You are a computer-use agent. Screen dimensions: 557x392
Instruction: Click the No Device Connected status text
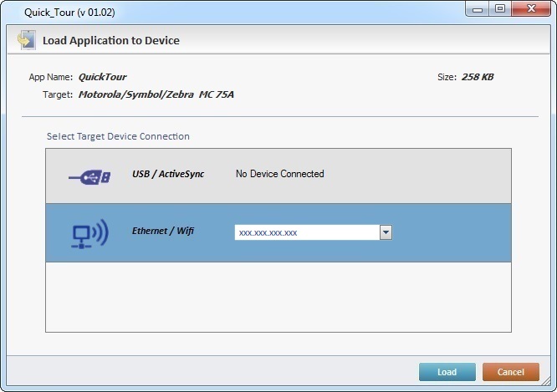pyautogui.click(x=279, y=175)
